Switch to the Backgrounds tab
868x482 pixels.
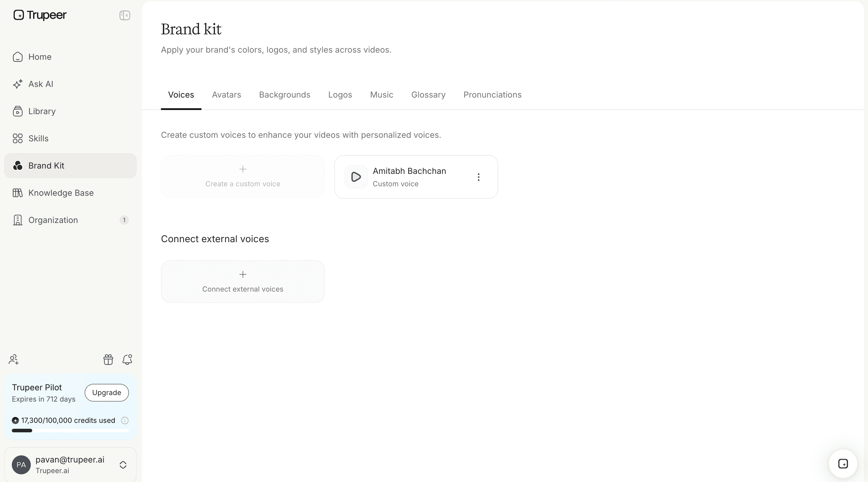pos(284,95)
